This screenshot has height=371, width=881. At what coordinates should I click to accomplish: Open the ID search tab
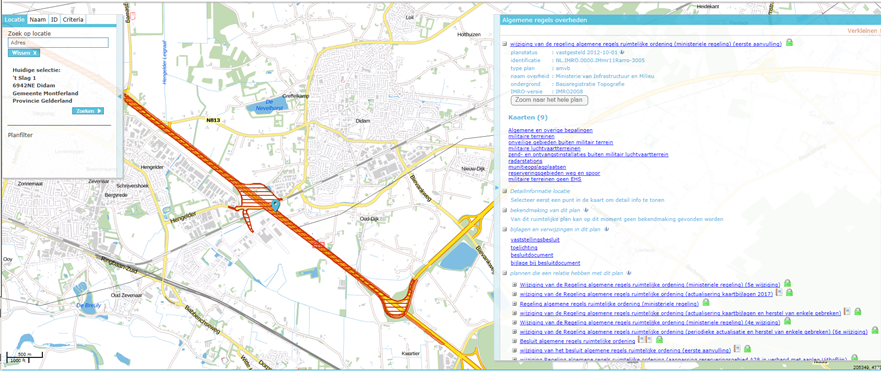55,20
